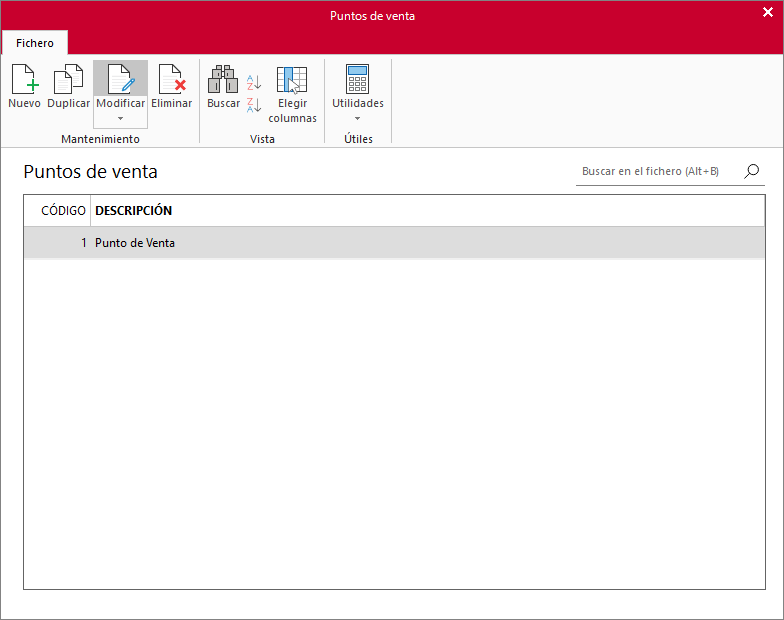Screen dimensions: 784x620
Task: Sort ascending A to Z
Action: point(254,82)
